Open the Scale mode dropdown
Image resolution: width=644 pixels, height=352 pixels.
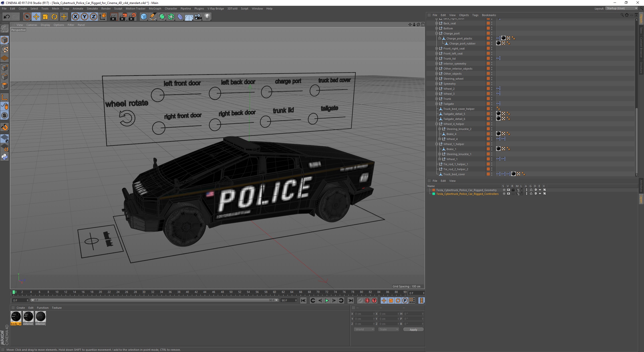tap(388, 329)
